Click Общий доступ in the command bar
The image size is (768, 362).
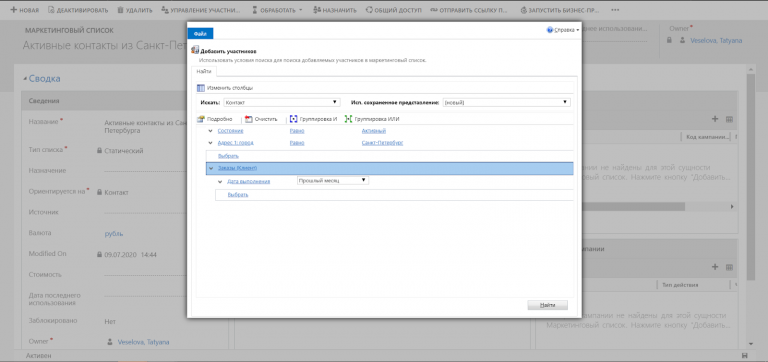[x=393, y=10]
